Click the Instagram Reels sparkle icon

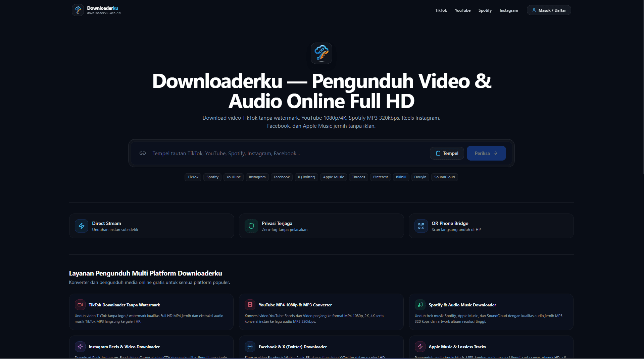point(80,347)
